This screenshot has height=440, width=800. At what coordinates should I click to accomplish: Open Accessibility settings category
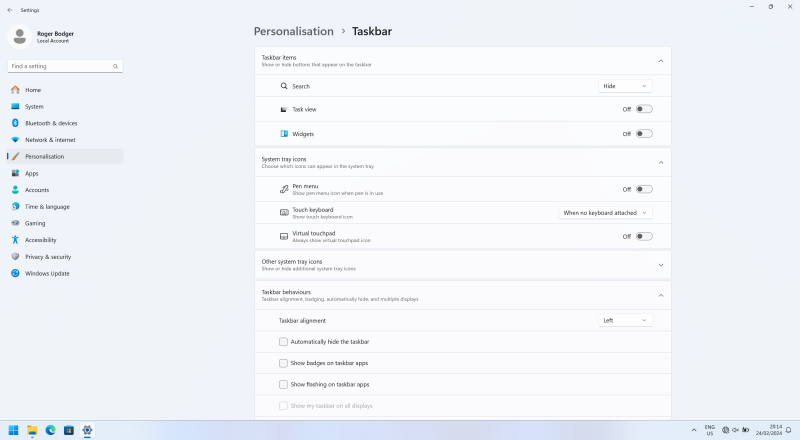click(65, 240)
